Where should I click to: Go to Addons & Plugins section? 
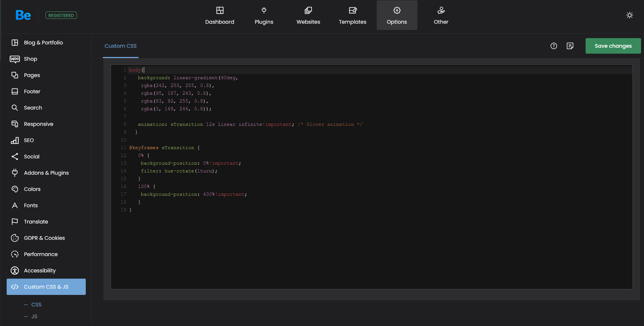[46, 173]
